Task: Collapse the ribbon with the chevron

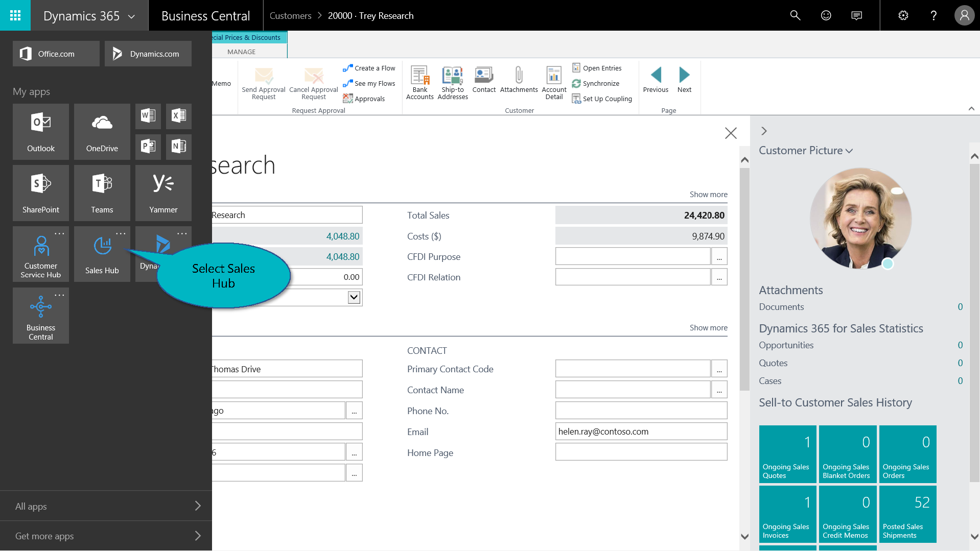Action: coord(971,109)
